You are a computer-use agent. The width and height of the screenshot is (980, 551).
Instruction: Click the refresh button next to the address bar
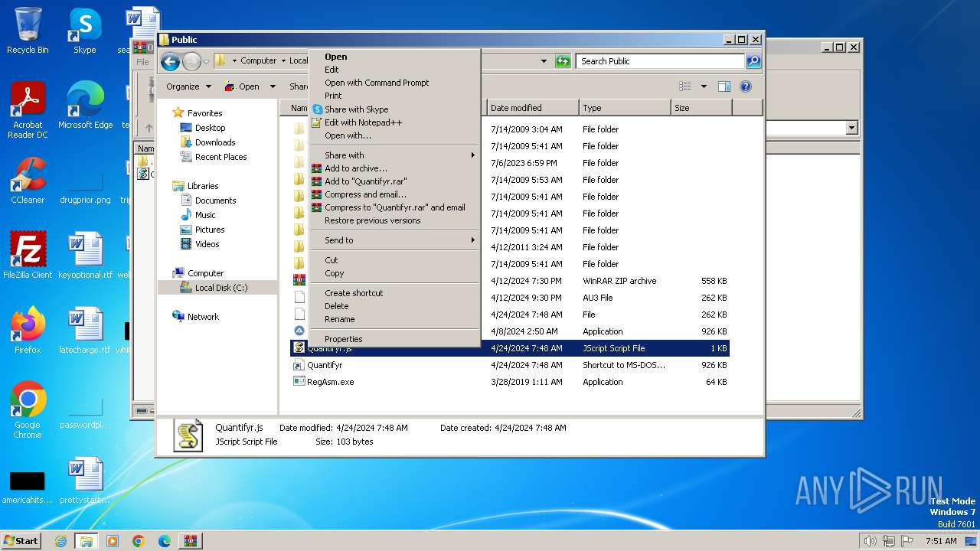tap(563, 61)
